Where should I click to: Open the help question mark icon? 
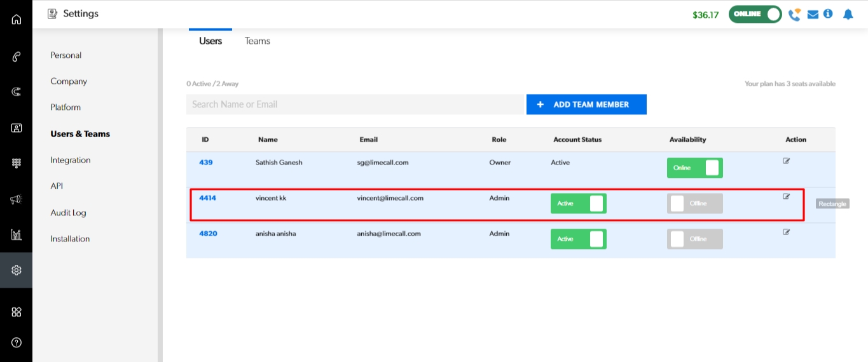tap(17, 342)
